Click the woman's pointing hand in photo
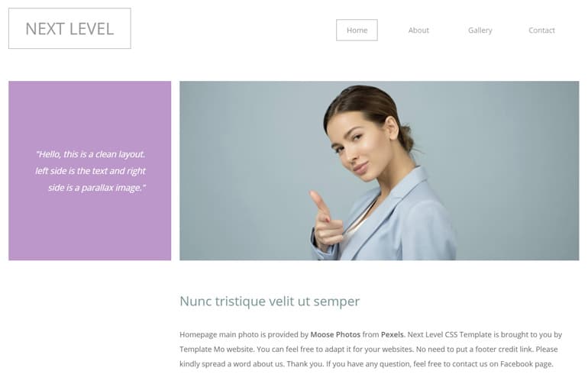The image size is (588, 374). pyautogui.click(x=325, y=221)
